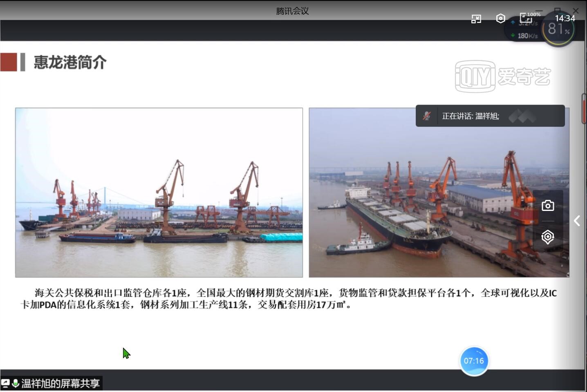This screenshot has height=392, width=587.
Task: Open the hexagon settings icon in top bar
Action: (500, 18)
